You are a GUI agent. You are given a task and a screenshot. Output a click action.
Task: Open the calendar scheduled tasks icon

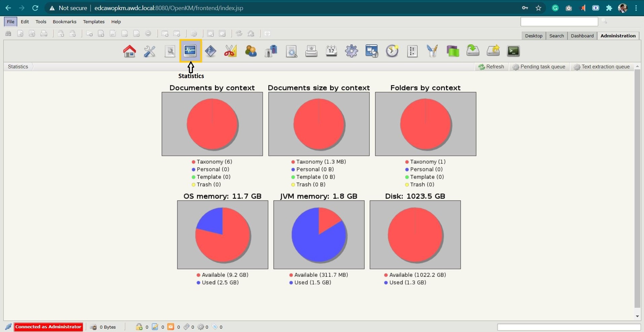[332, 51]
